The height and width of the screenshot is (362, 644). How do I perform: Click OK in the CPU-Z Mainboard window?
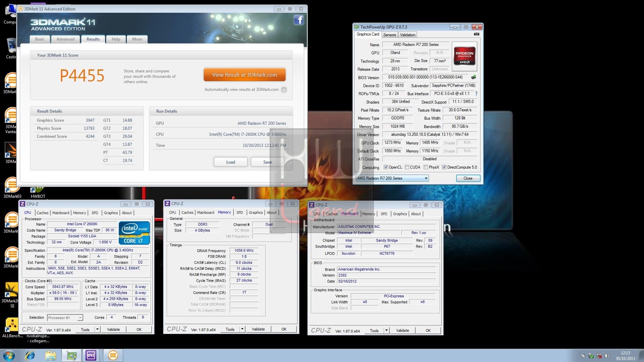[428, 330]
